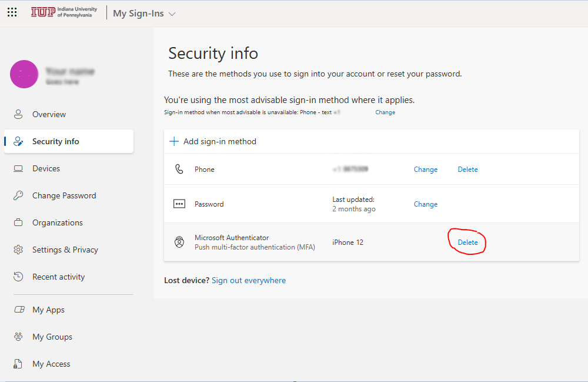Click the Settings & Privacy gear icon
This screenshot has height=382, width=588.
[x=18, y=250]
